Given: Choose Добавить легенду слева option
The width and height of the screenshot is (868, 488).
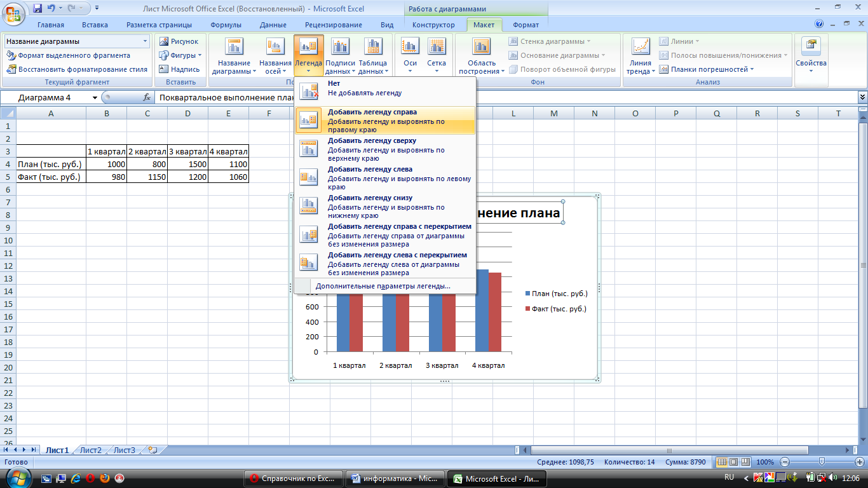Looking at the screenshot, I should click(385, 178).
